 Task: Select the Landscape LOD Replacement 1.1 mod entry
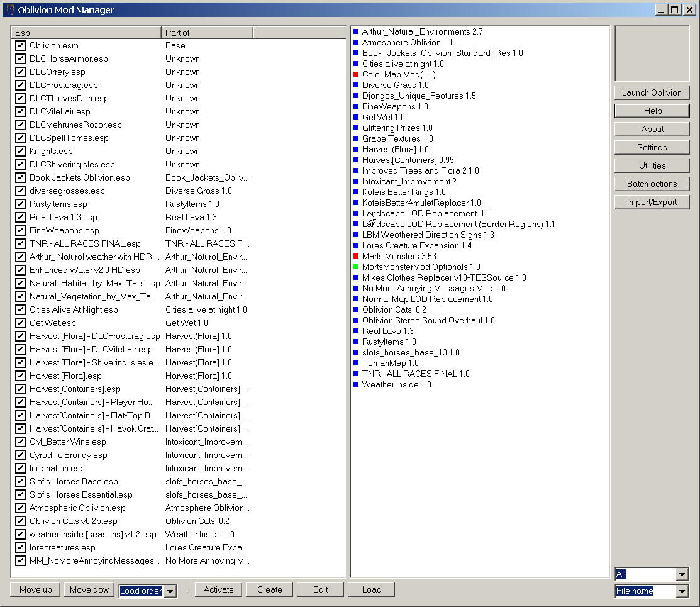(x=426, y=213)
